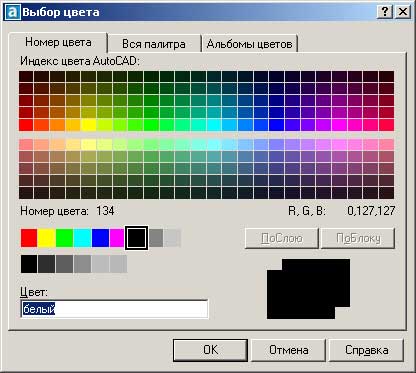Viewport: 416px width, 373px height.
Task: Click the ПоБлоку button
Action: point(358,238)
